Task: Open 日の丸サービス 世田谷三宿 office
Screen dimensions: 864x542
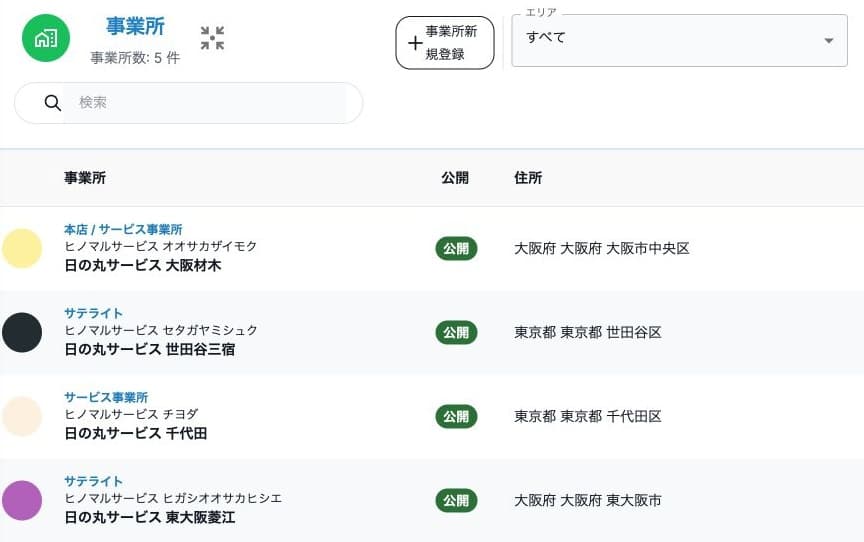Action: 150,349
